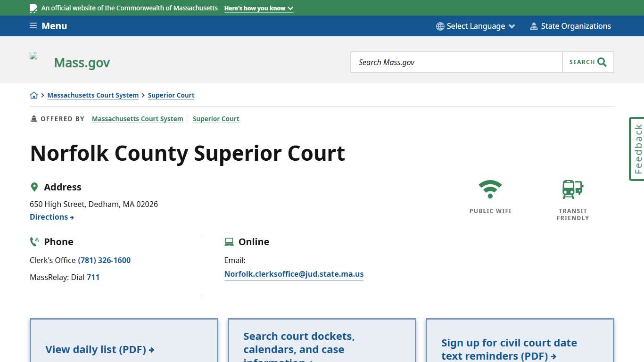Click the home breadcrumb icon
Viewport: 644px width, 362px height.
pos(34,95)
